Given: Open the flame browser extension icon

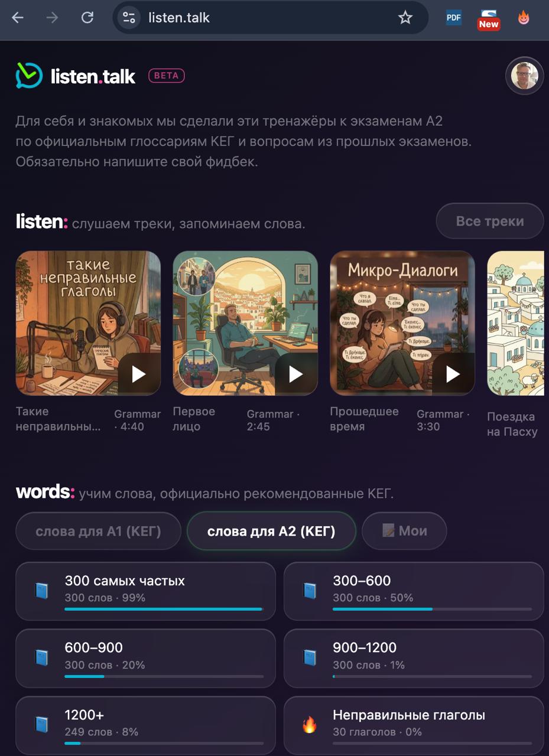Looking at the screenshot, I should tap(524, 18).
